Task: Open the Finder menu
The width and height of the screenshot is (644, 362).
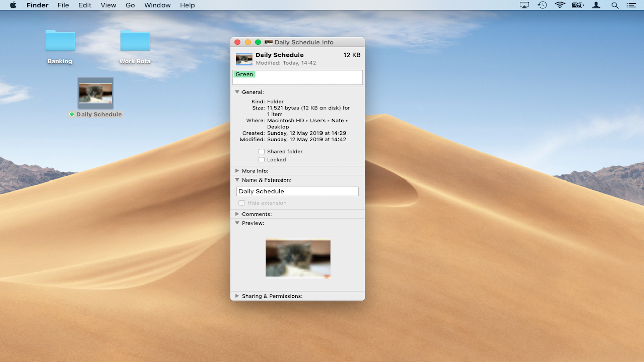Action: point(37,5)
